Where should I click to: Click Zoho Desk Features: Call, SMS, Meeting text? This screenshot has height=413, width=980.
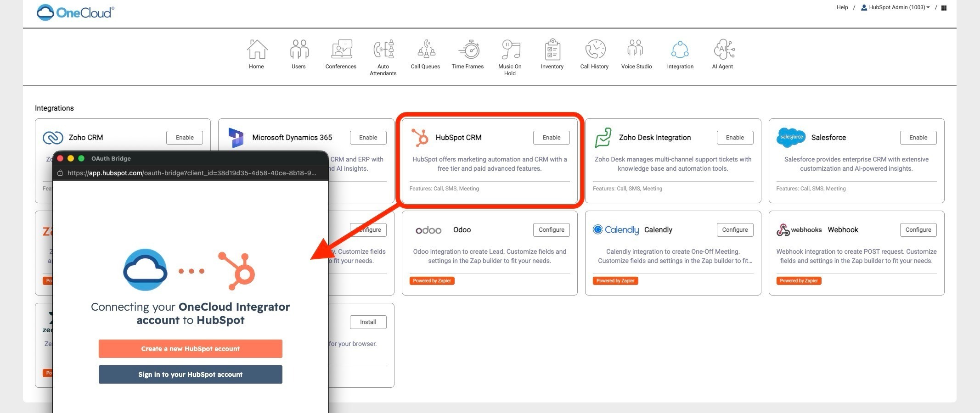627,189
